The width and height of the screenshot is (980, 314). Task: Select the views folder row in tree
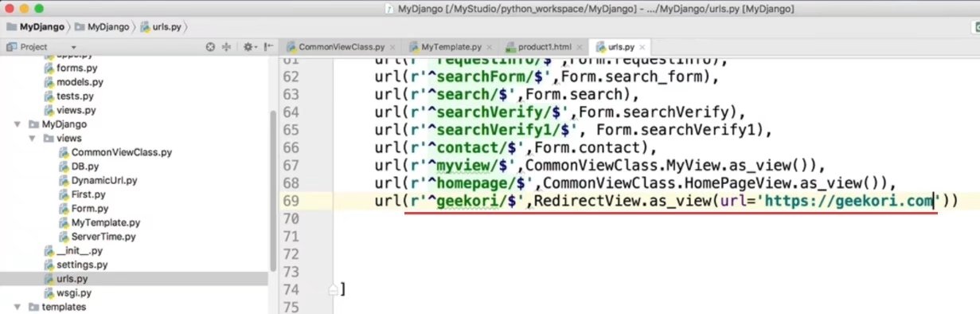click(x=134, y=139)
